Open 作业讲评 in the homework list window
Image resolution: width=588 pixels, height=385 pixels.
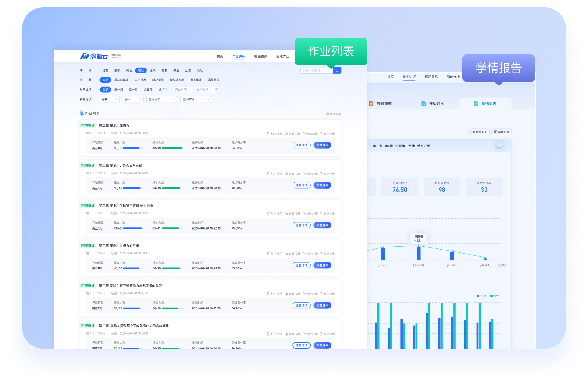[239, 56]
